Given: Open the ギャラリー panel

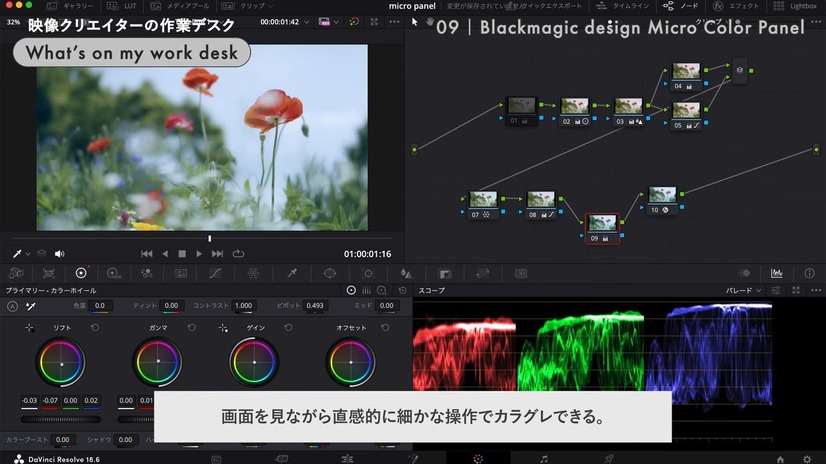Looking at the screenshot, I should [69, 6].
